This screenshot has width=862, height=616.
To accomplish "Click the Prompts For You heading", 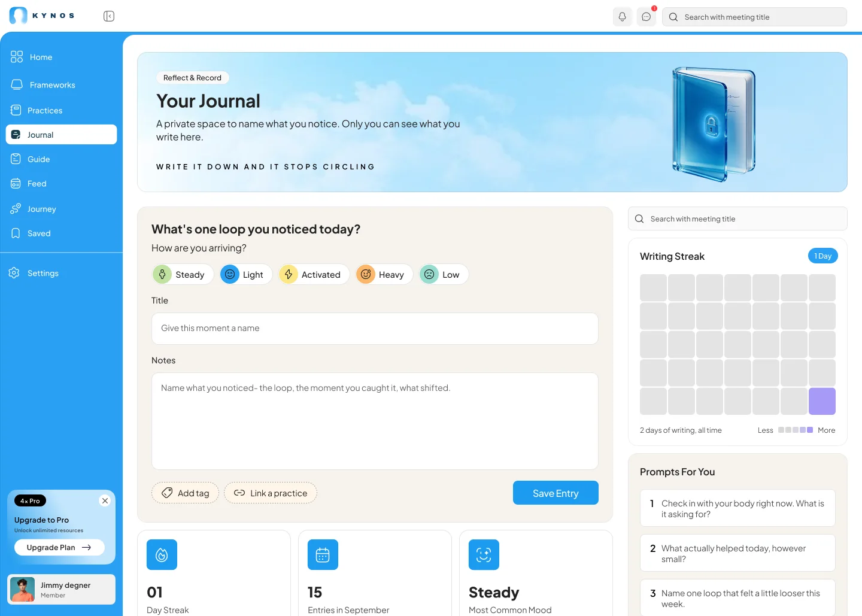I will pyautogui.click(x=677, y=472).
